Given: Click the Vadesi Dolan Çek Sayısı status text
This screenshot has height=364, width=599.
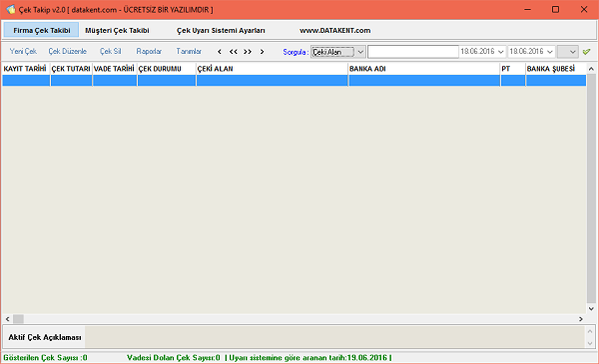Looking at the screenshot, I should [x=174, y=357].
